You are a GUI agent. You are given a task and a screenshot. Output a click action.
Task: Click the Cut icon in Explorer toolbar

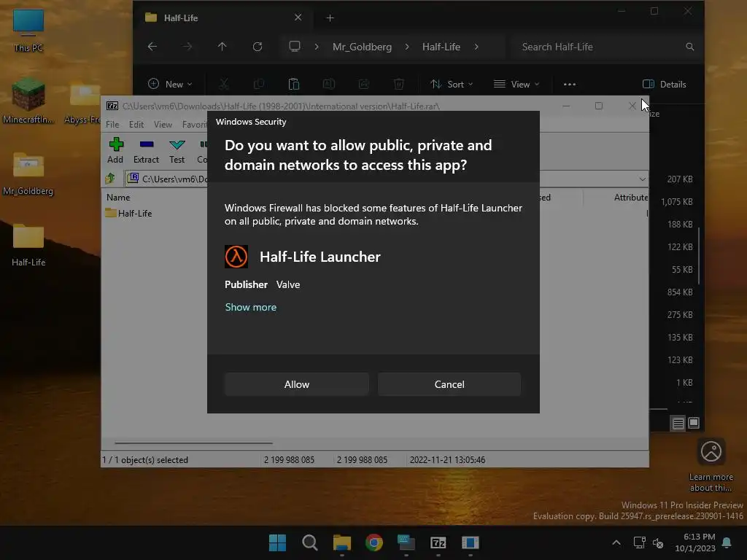coord(223,85)
